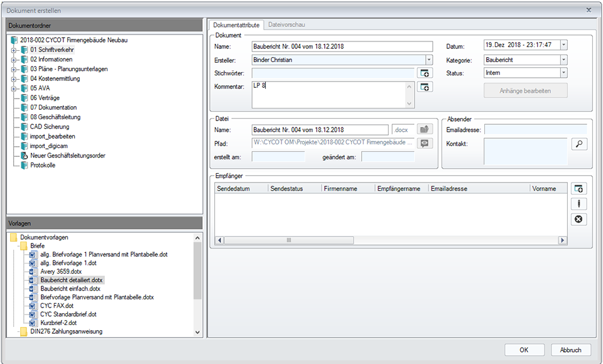Viewport: 603px width, 364px height.
Task: Click the browse file icon next to .docx
Action: [426, 130]
